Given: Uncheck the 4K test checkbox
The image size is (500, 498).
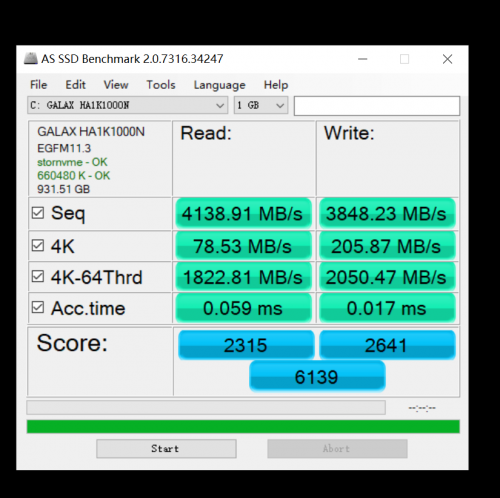Looking at the screenshot, I should [38, 245].
